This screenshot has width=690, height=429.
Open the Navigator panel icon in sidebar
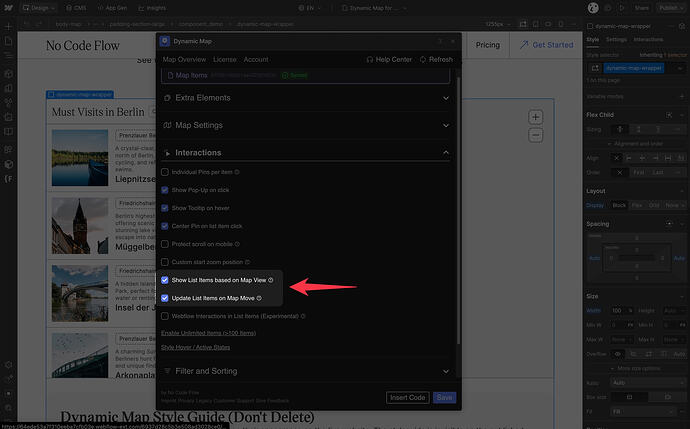point(8,55)
